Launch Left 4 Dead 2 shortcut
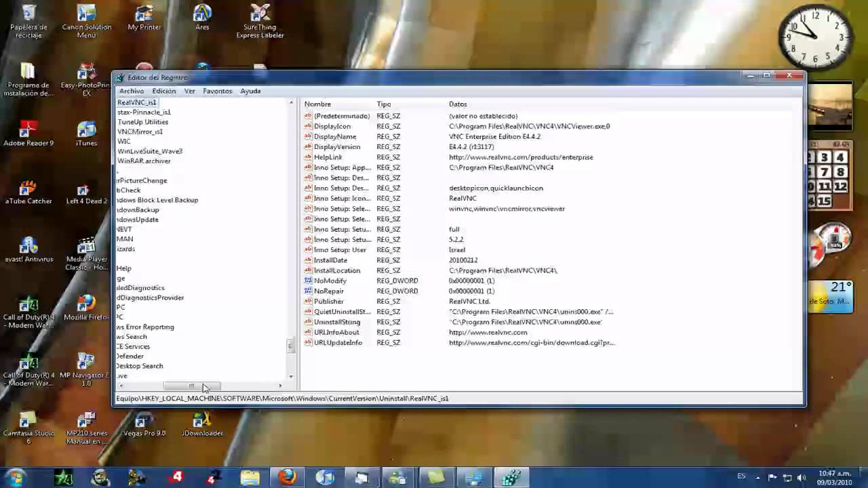Viewport: 868px width, 488px height. click(86, 192)
